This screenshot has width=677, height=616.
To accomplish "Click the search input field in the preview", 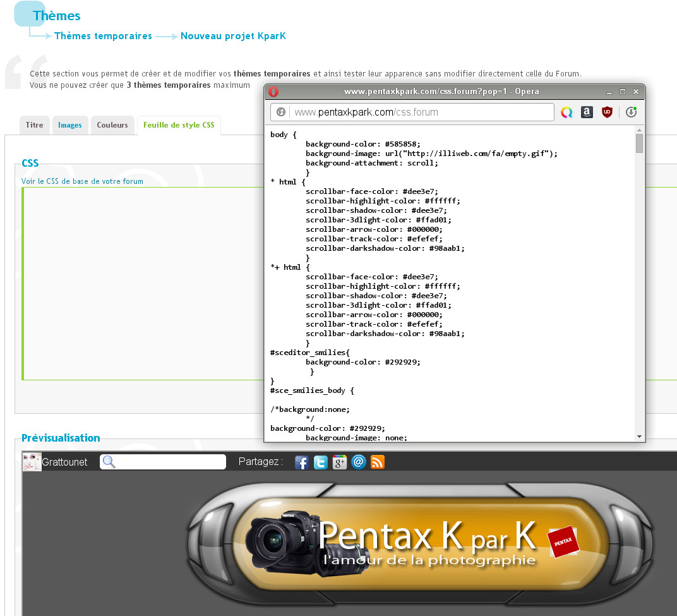I will click(x=163, y=462).
